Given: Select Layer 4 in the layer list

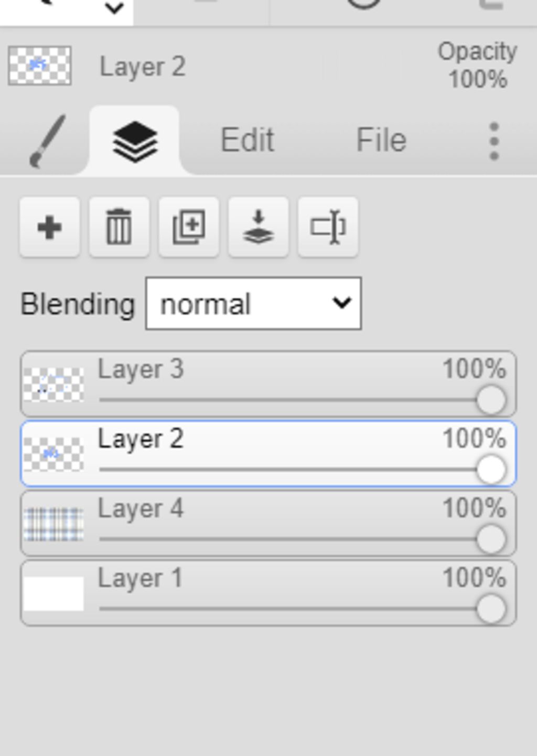Looking at the screenshot, I should [x=268, y=524].
